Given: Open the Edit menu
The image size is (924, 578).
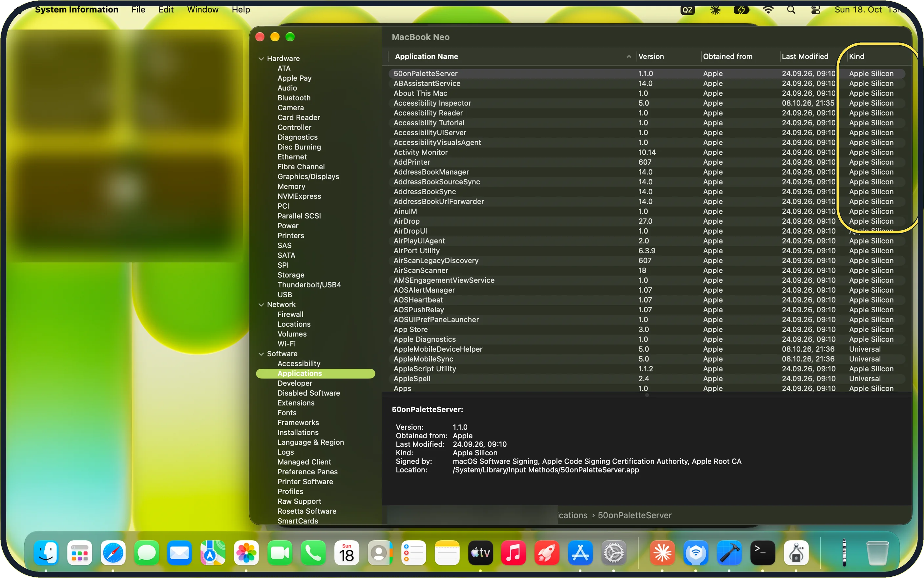Looking at the screenshot, I should [166, 10].
